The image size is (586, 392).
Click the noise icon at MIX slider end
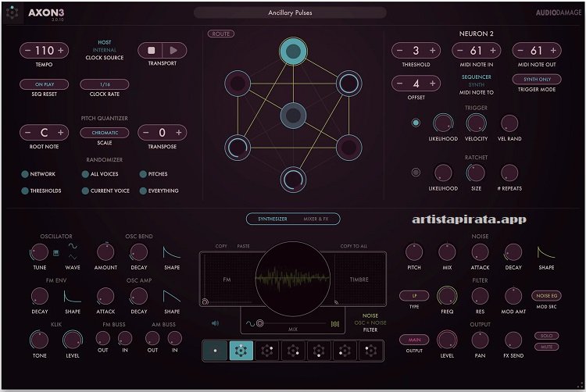coord(335,324)
